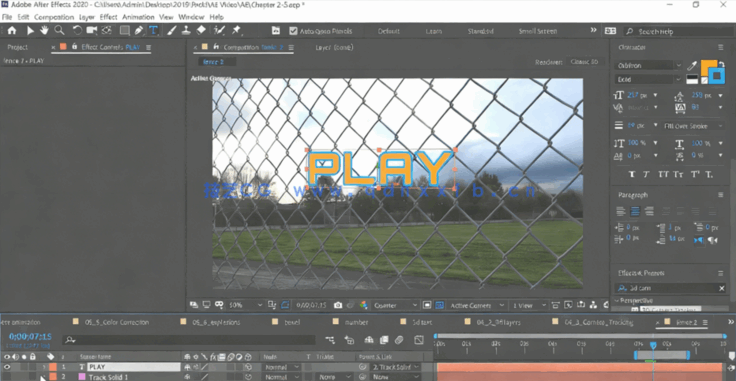This screenshot has height=381, width=736.
Task: Open the font family dropdown Orbitron
Action: point(648,66)
